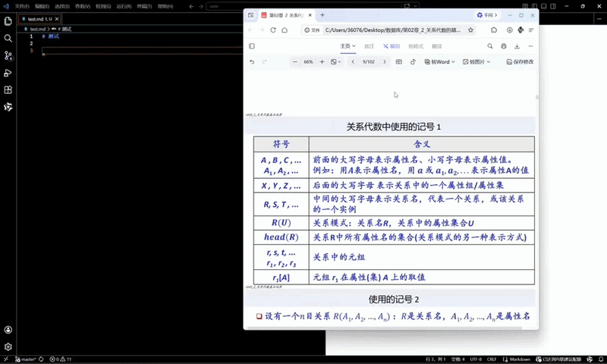
Task: Click the master branch in status bar
Action: (26, 359)
